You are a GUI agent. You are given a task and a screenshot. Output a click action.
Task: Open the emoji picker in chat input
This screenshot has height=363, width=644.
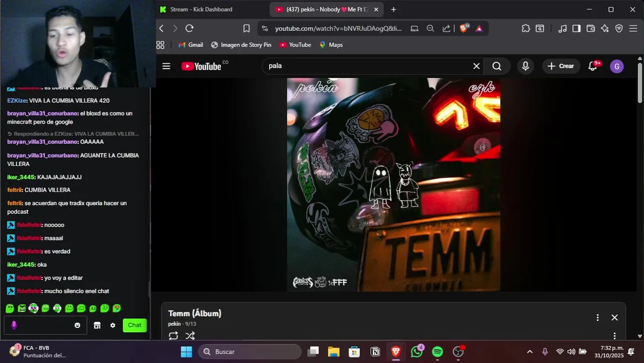(x=77, y=325)
